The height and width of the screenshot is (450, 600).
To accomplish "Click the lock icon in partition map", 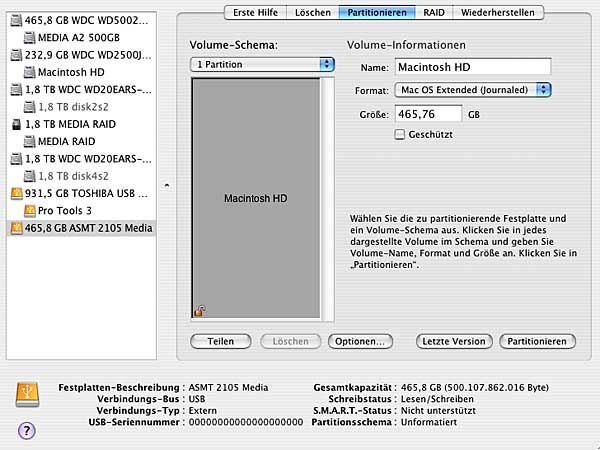I will point(200,312).
